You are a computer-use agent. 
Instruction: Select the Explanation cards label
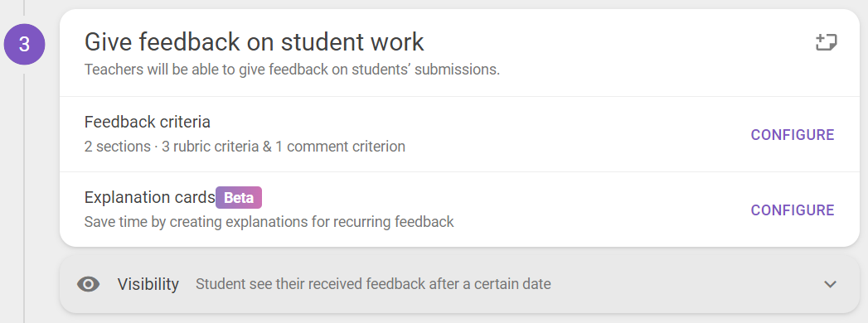point(149,197)
